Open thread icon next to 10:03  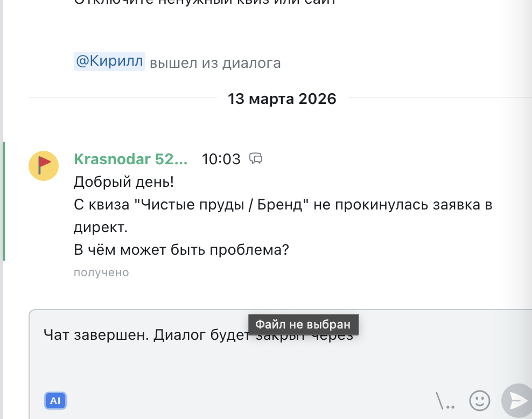256,159
